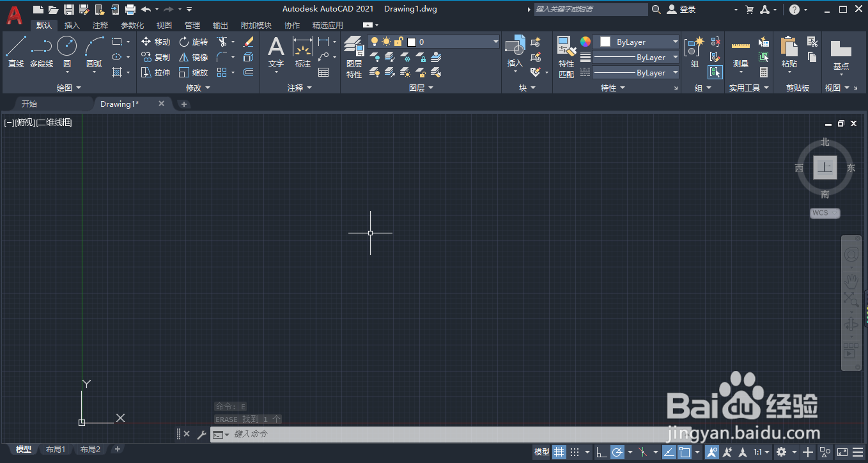Open the application menu A logo button
868x463 pixels.
(x=14, y=14)
